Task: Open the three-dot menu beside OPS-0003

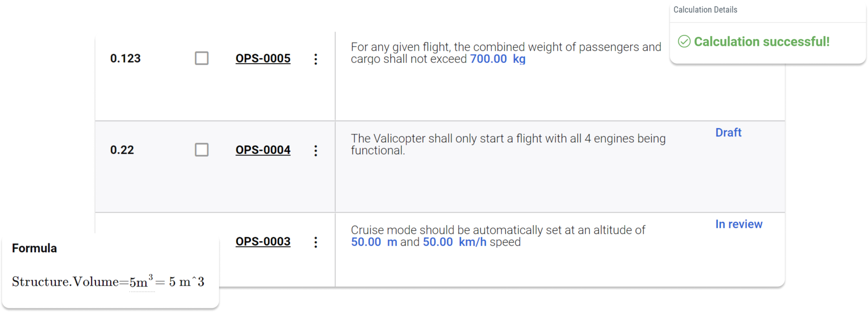Action: pos(316,242)
